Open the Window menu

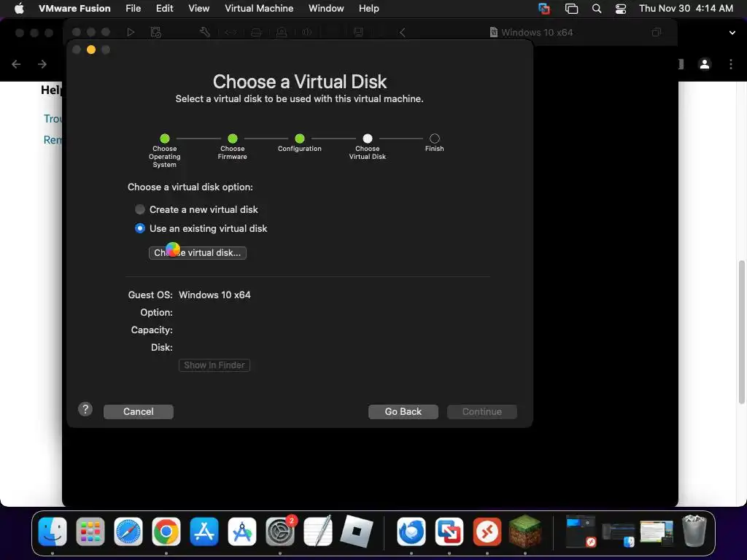click(x=326, y=9)
